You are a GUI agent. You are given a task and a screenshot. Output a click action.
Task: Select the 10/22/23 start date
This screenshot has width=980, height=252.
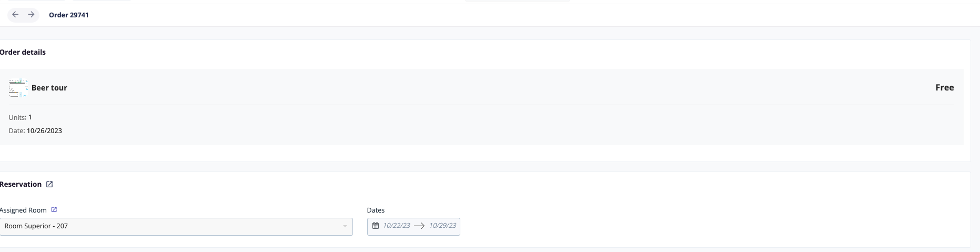point(397,226)
